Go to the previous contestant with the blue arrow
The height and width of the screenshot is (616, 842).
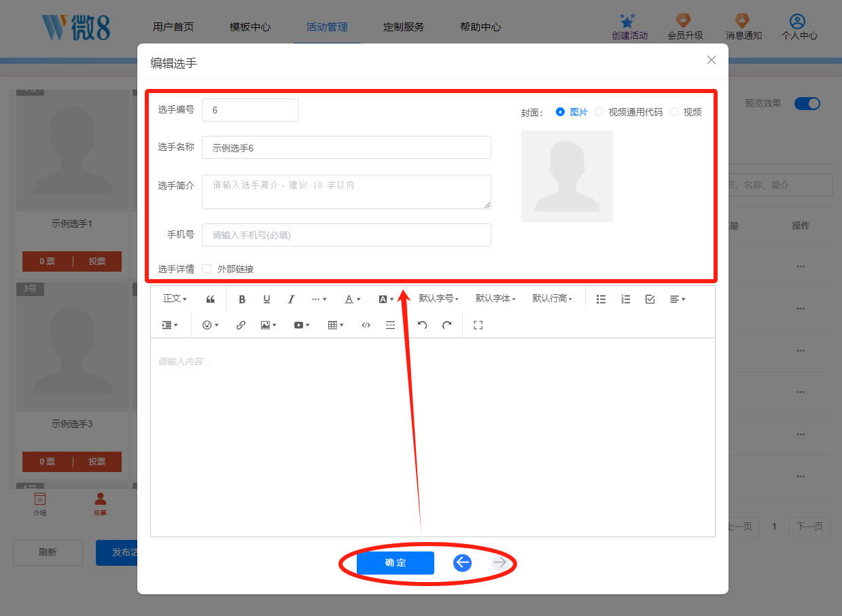pos(463,562)
